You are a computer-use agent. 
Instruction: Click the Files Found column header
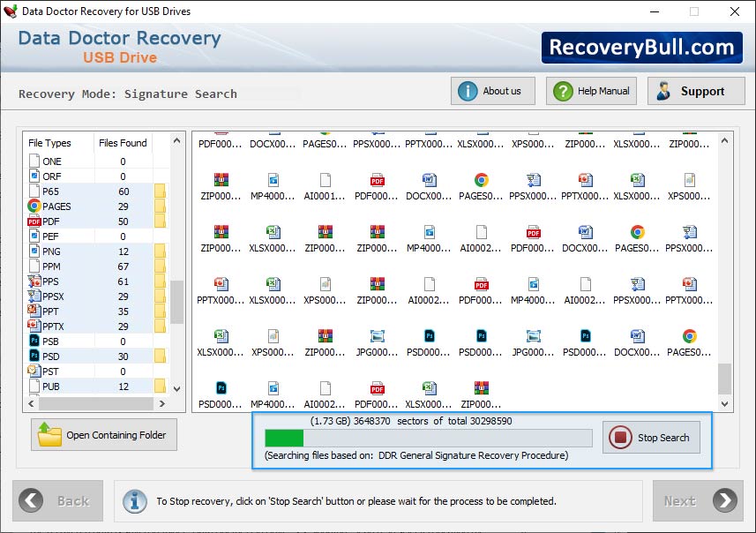click(x=123, y=143)
